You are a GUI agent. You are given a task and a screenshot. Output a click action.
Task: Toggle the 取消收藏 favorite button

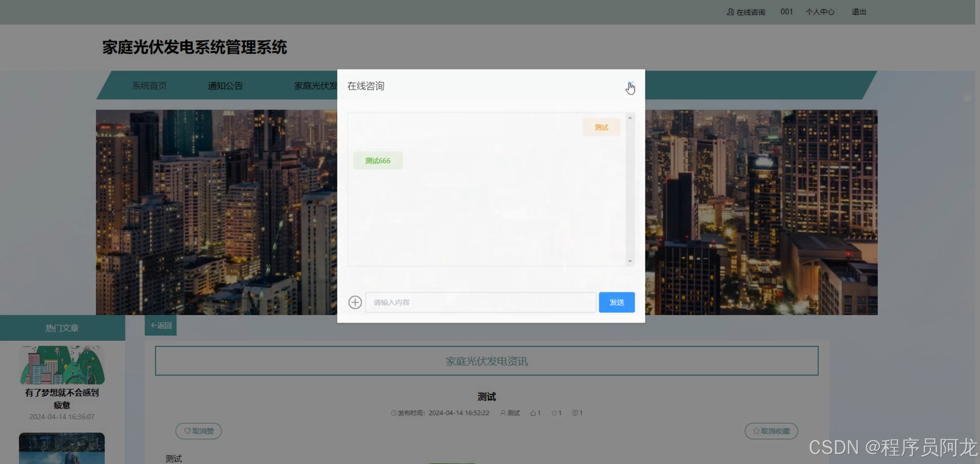click(771, 431)
